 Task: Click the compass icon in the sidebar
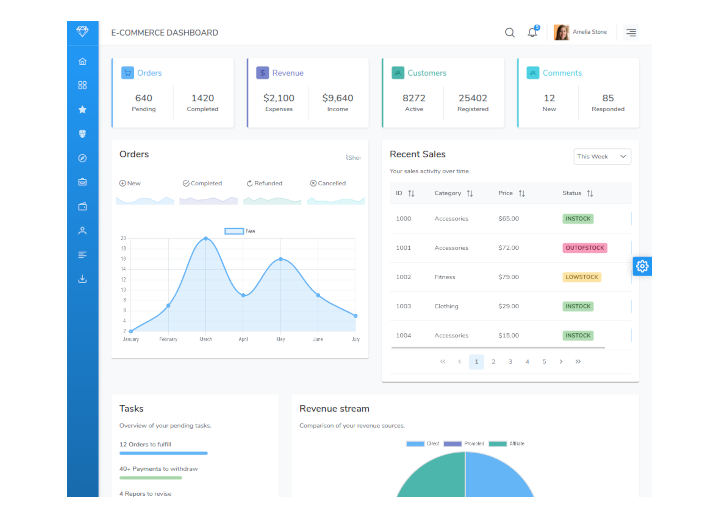coord(82,158)
